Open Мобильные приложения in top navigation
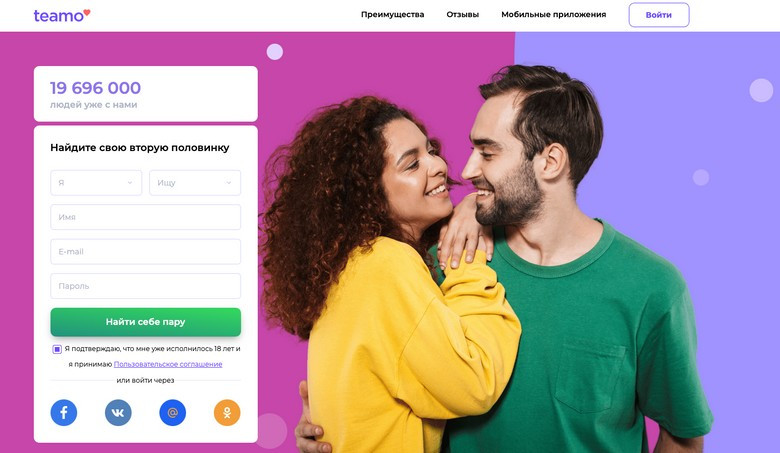 [x=554, y=14]
